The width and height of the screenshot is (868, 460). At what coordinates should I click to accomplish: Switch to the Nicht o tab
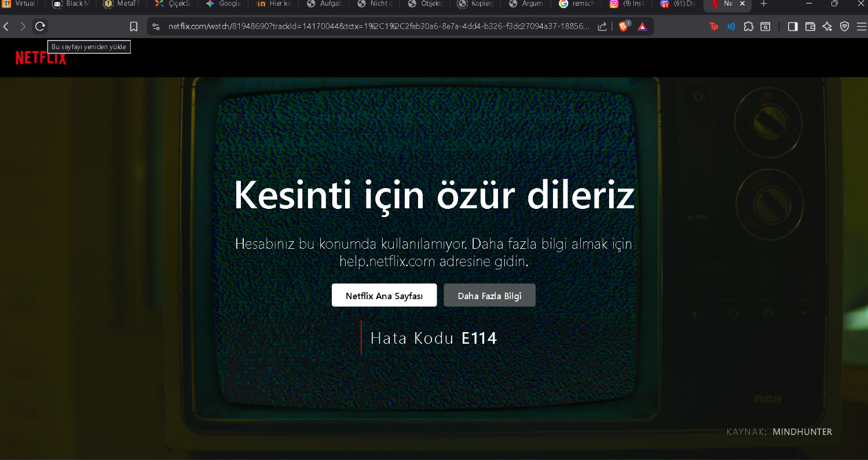[x=376, y=4]
